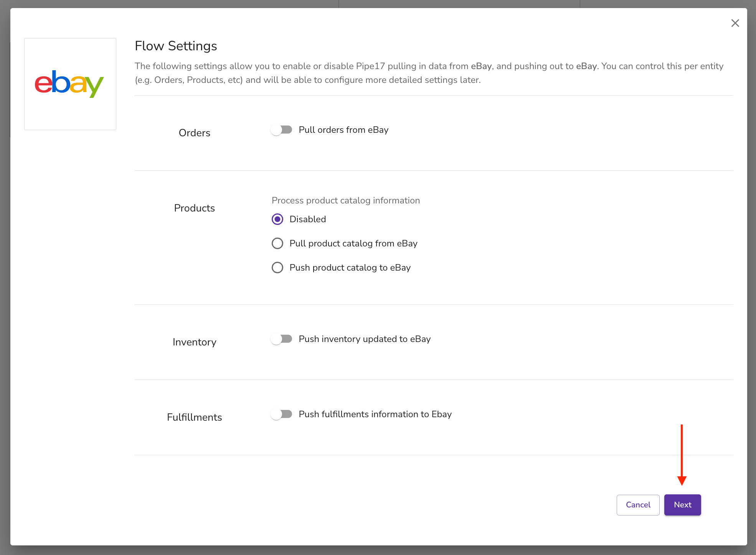Screen dimensions: 756x555
Task: Close the Flow Settings dialog
Action: 735,23
